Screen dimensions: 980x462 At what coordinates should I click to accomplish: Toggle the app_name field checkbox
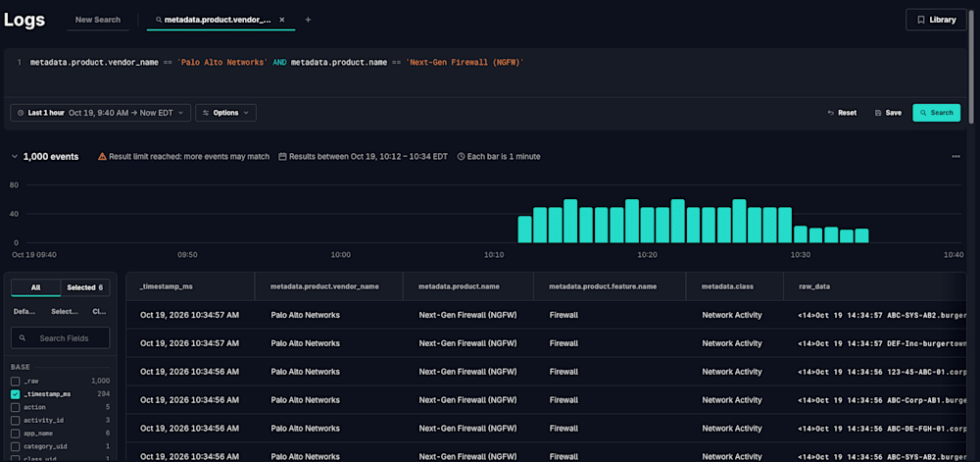(15, 434)
